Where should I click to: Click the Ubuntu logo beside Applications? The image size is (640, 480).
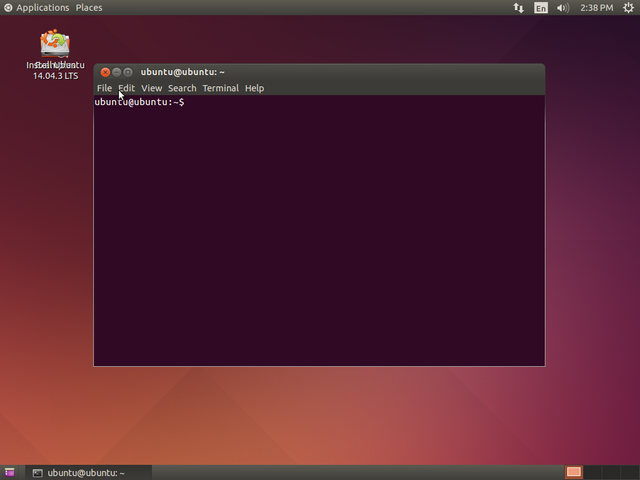click(x=8, y=8)
